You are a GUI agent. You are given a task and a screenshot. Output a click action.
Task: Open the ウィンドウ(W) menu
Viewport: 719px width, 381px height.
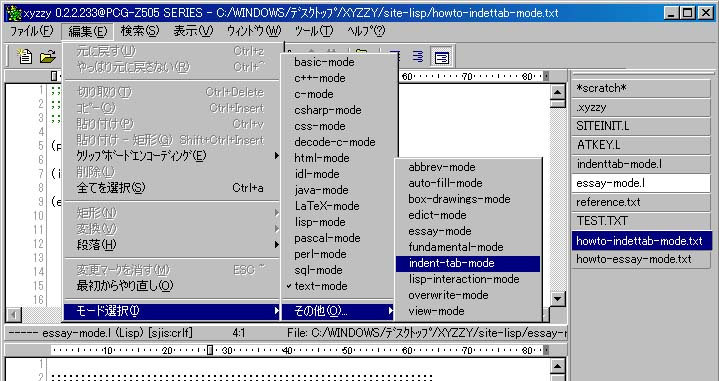click(x=254, y=31)
